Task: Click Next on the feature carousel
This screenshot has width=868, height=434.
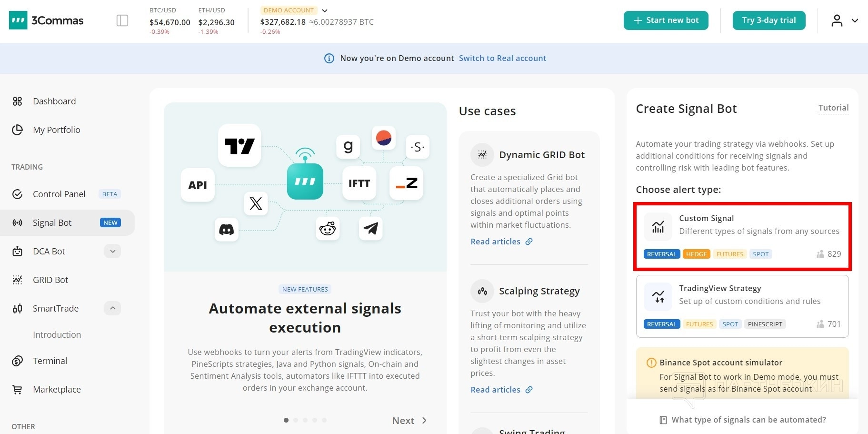Action: pos(409,421)
